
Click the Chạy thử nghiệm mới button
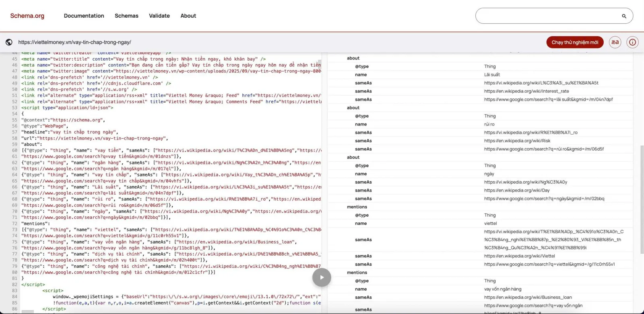pos(575,42)
